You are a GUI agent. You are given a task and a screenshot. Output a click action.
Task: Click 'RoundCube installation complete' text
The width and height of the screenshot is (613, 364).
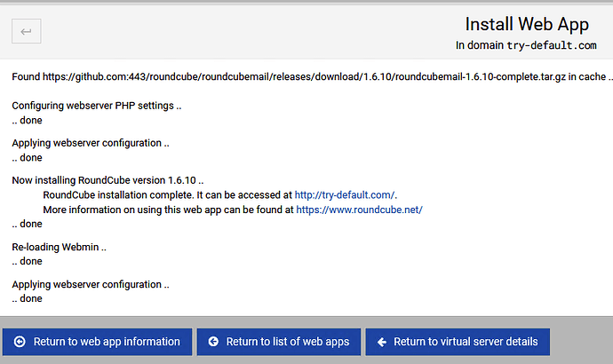click(118, 195)
